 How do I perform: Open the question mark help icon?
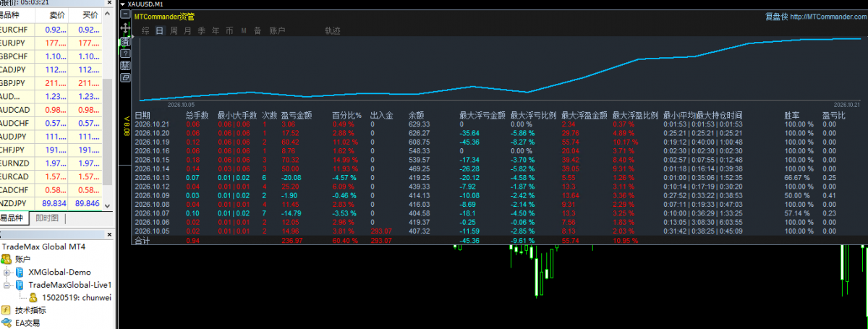126,54
